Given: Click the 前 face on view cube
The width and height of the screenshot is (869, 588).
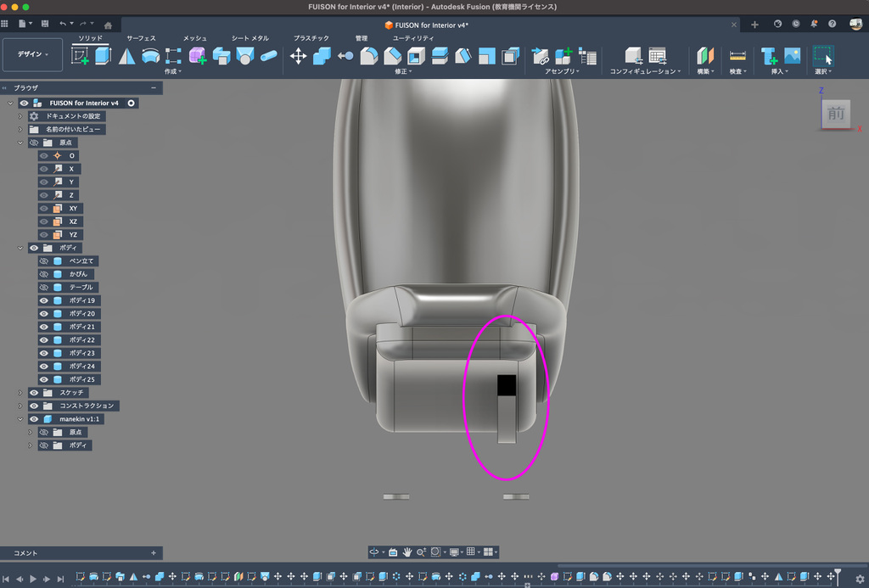Looking at the screenshot, I should pyautogui.click(x=836, y=114).
